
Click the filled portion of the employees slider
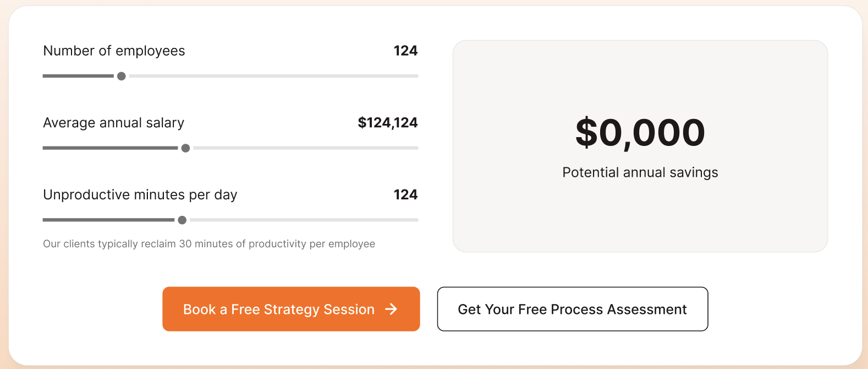point(78,76)
